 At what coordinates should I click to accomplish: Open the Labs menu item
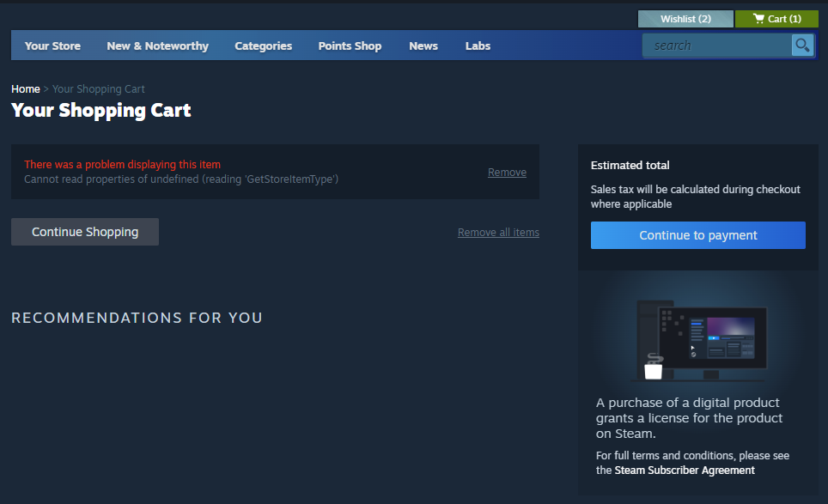tap(478, 46)
